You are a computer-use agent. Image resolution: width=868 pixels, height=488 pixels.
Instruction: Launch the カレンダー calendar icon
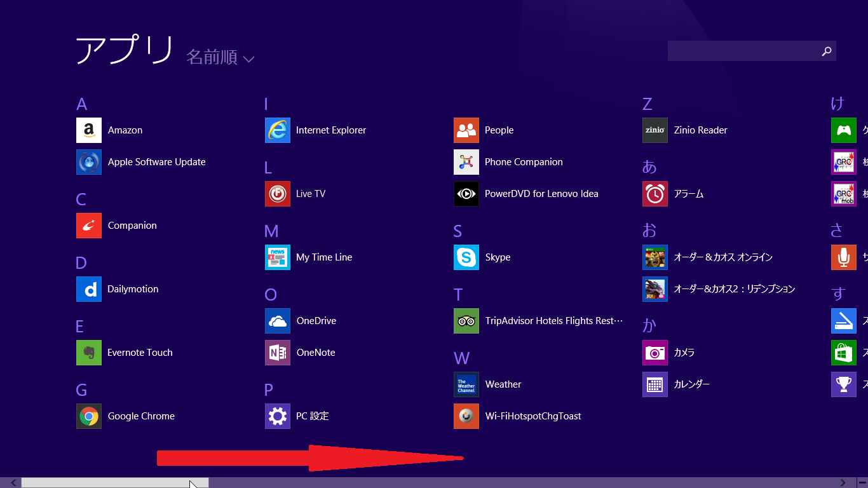[x=655, y=384]
